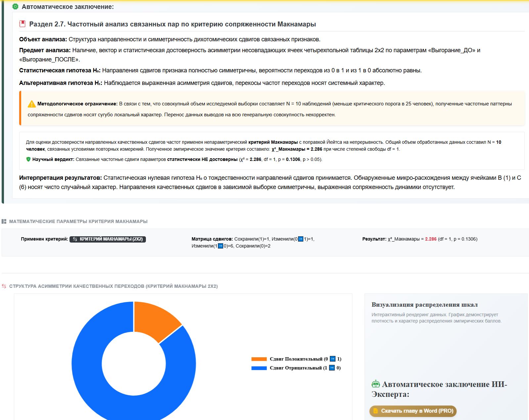Image resolution: width=529 pixels, height=420 pixels.
Task: Toggle orange legend swatch Сдвиг Положительный
Action: click(x=259, y=359)
